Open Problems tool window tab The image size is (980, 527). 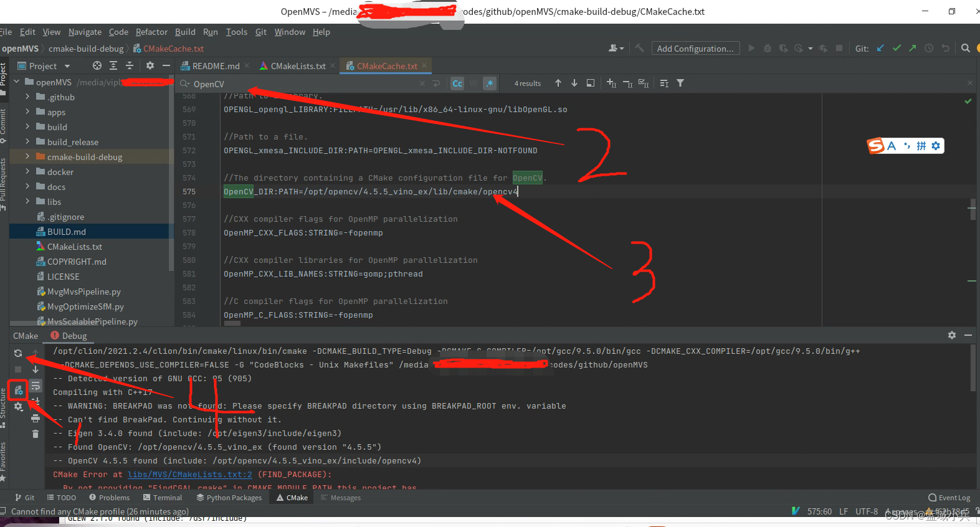(x=109, y=498)
